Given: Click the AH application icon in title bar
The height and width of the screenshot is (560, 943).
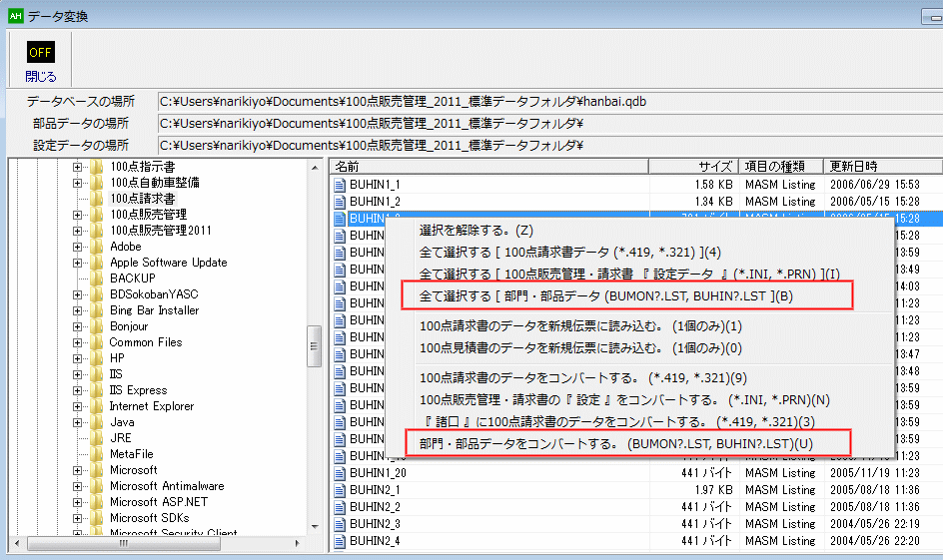Looking at the screenshot, I should pos(16,16).
